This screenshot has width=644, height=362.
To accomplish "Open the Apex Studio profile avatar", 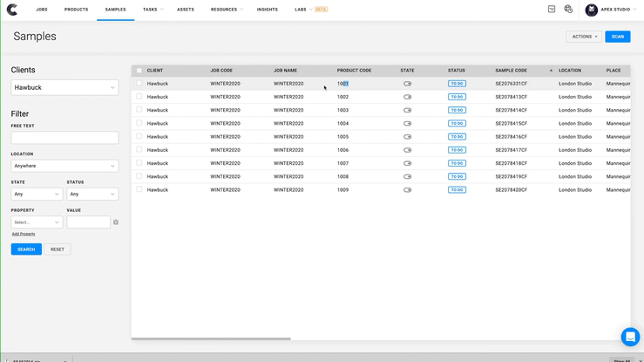I will 592,10.
